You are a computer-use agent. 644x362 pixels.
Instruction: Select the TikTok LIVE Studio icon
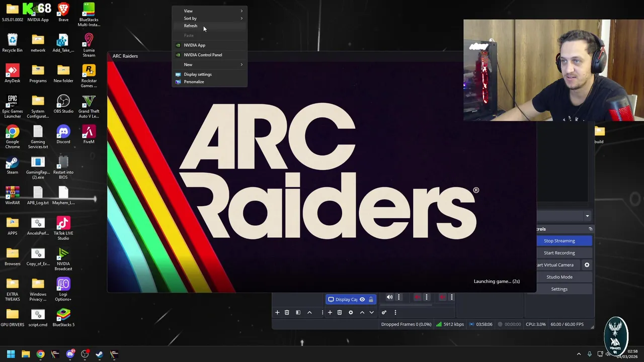coord(63,228)
